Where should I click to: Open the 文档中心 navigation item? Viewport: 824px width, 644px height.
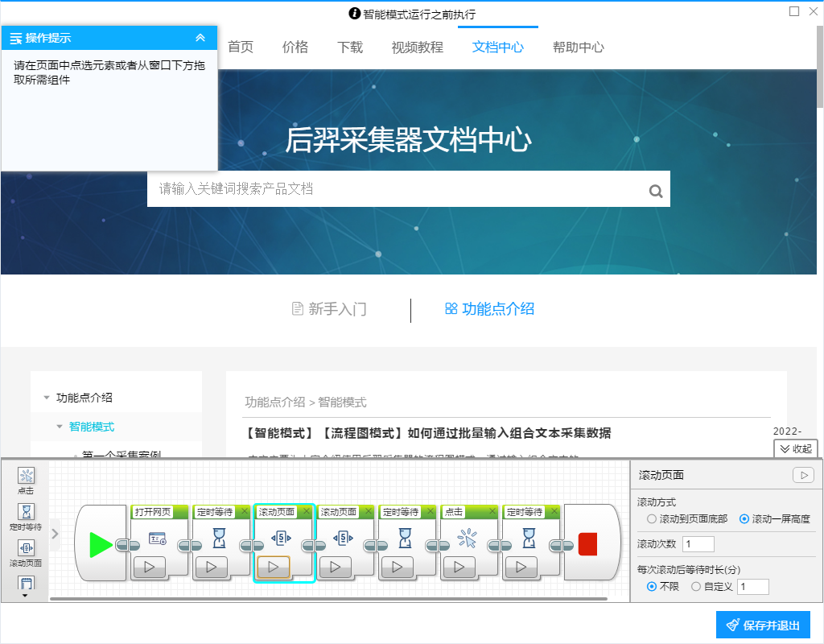(x=498, y=47)
